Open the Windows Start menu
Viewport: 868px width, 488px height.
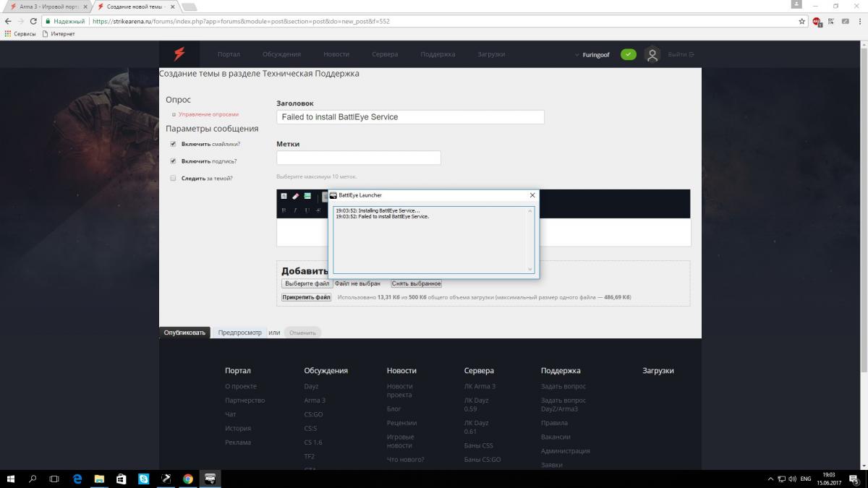tap(11, 479)
